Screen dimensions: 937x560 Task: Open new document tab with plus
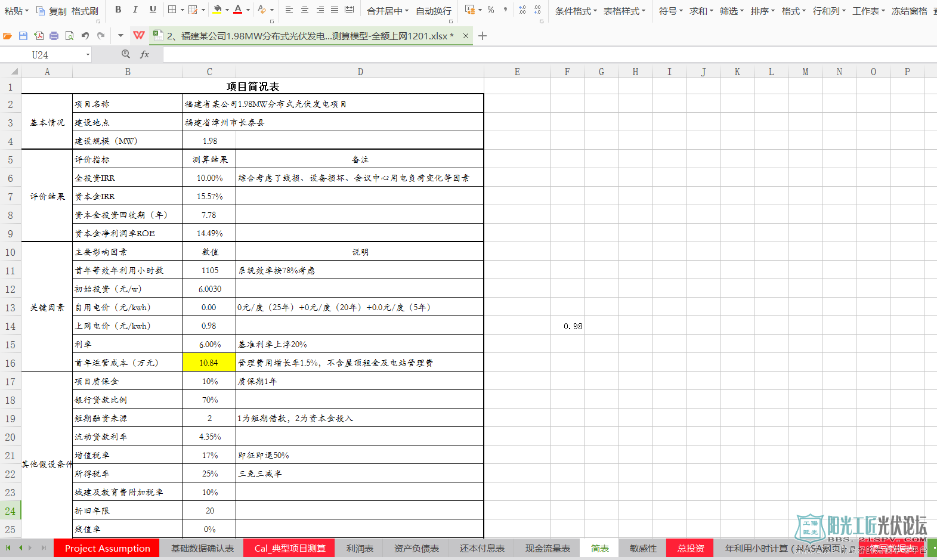point(483,36)
